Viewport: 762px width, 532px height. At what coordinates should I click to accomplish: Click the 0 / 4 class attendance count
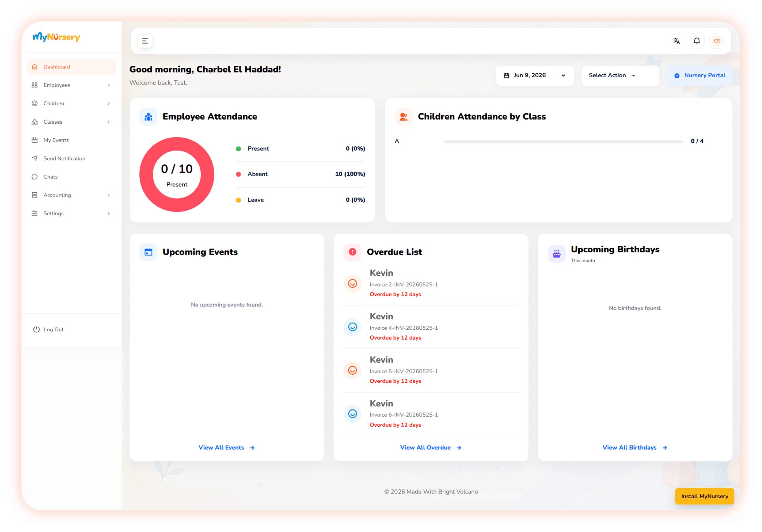coord(697,141)
